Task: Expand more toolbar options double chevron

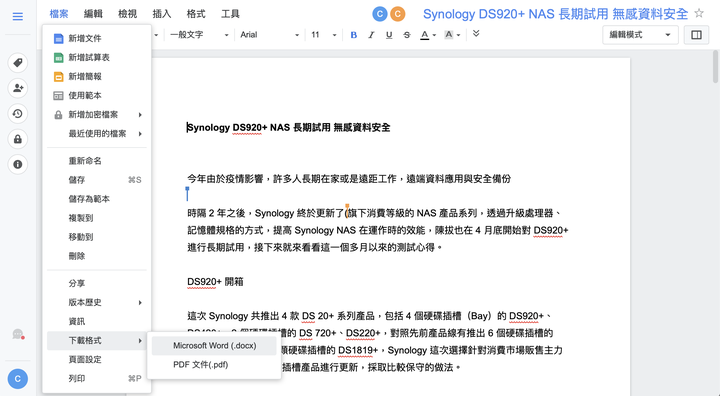Action: 476,34
